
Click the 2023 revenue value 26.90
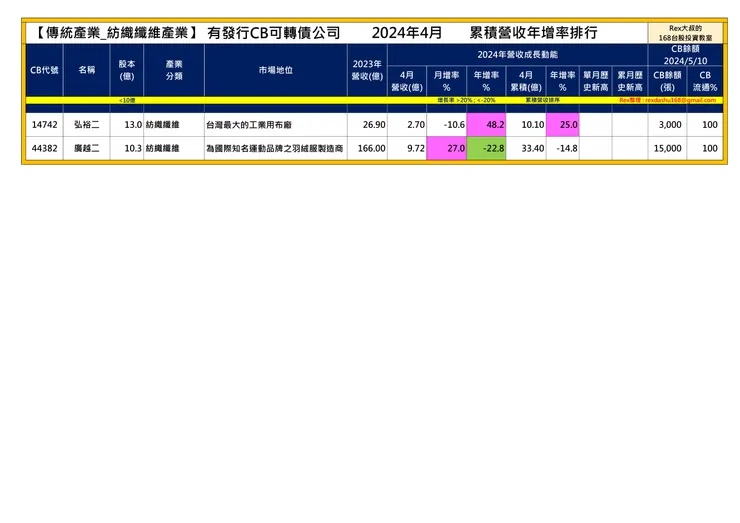tap(374, 125)
